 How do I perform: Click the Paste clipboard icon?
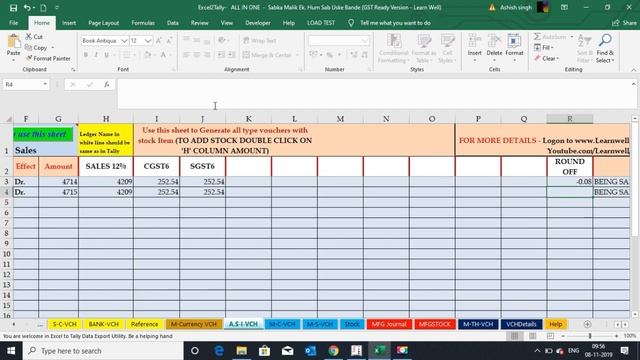click(x=13, y=41)
